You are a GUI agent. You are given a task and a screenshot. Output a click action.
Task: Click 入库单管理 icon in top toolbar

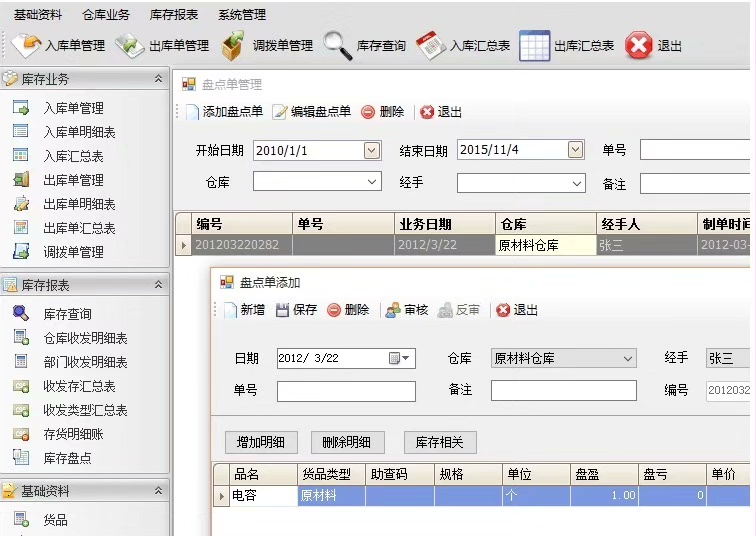pyautogui.click(x=27, y=45)
